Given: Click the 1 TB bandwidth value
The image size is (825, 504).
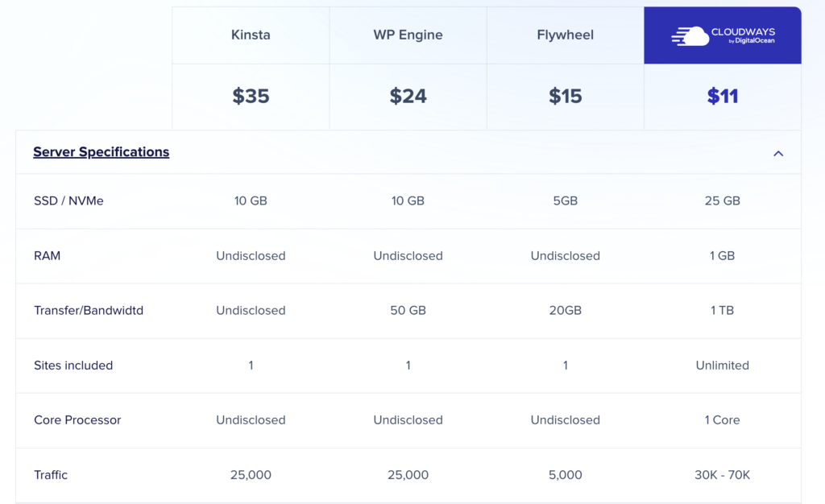Looking at the screenshot, I should click(x=723, y=311).
